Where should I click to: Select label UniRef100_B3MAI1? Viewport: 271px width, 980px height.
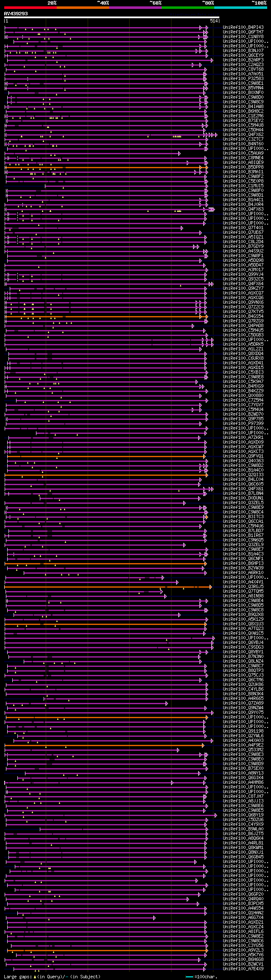click(x=243, y=172)
